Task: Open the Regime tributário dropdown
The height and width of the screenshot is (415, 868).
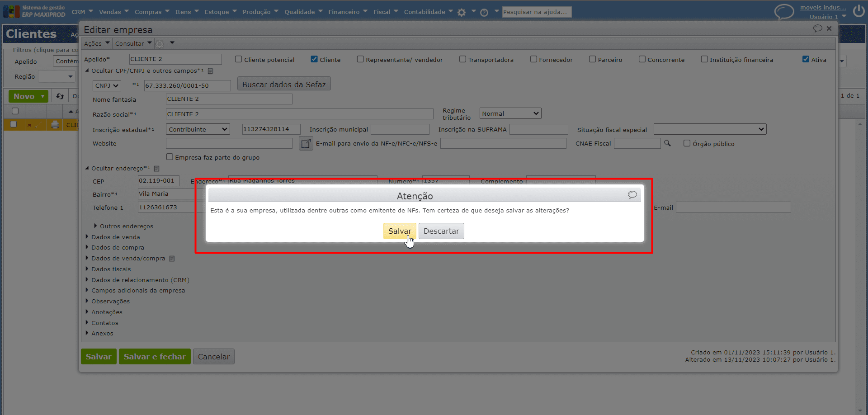Action: [510, 113]
